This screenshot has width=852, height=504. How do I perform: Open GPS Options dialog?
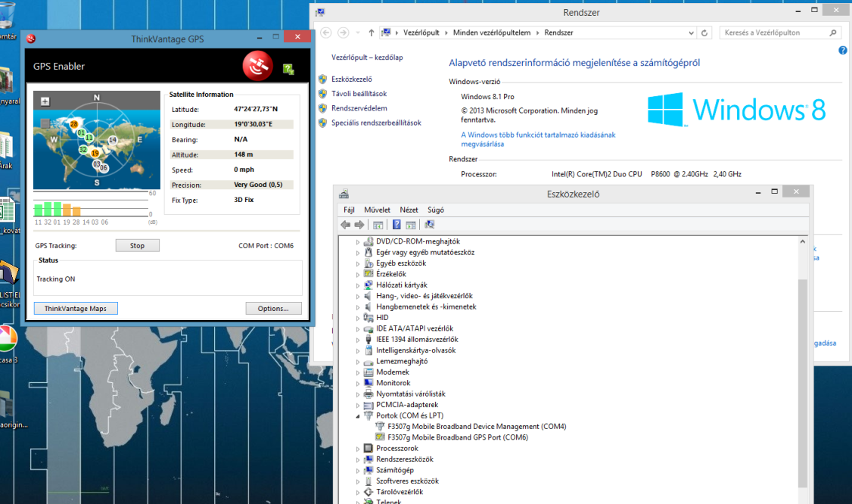[x=273, y=308]
